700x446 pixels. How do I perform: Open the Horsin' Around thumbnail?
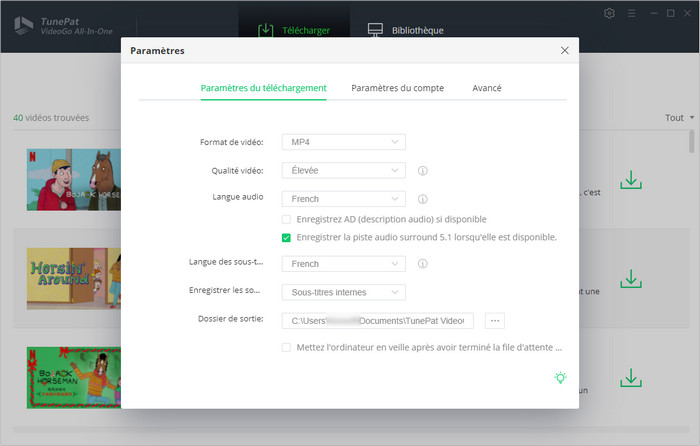pyautogui.click(x=74, y=279)
